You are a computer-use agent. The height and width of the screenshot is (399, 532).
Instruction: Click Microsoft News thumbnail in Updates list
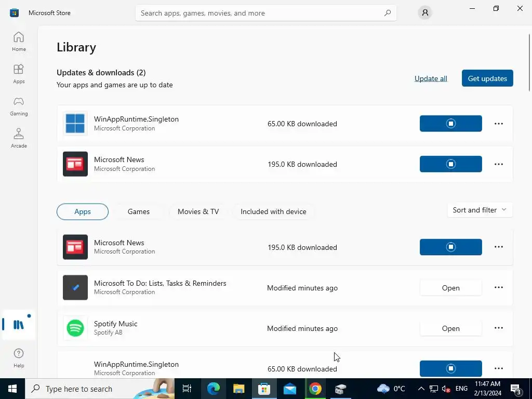[75, 164]
